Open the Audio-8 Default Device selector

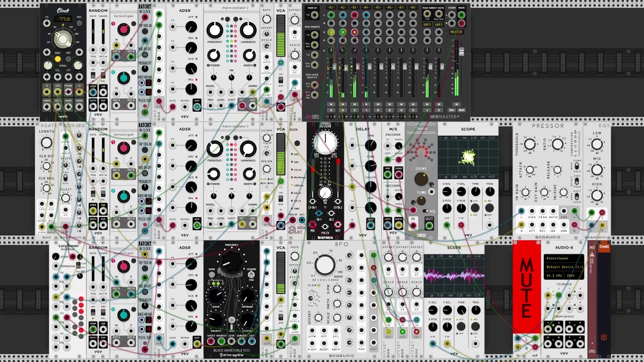tap(564, 267)
